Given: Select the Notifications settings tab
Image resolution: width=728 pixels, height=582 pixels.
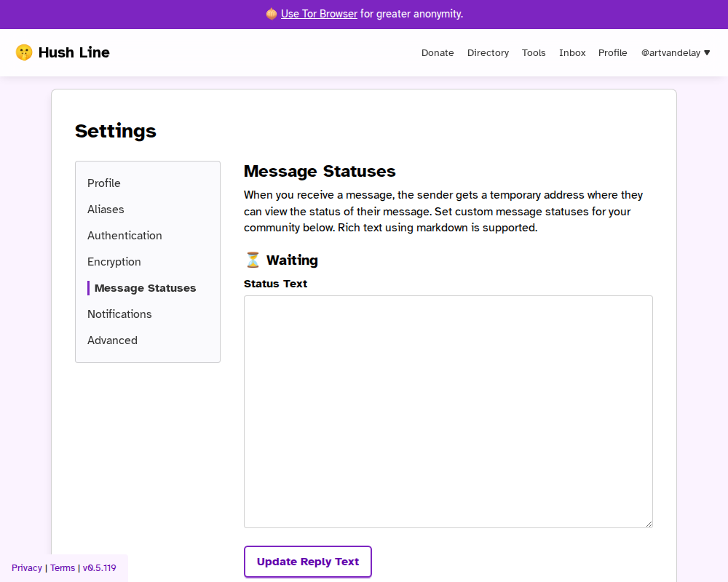Looking at the screenshot, I should pos(119,314).
